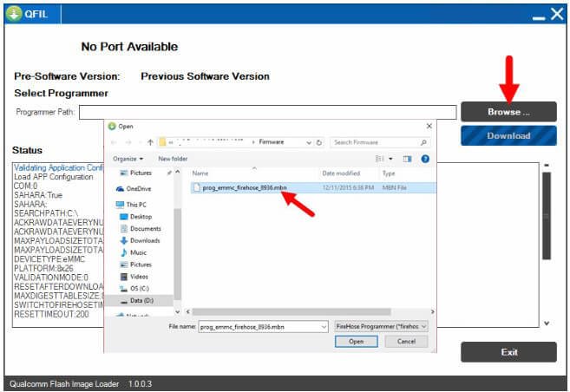
Task: Open Videos folder in sidebar
Action: [134, 277]
